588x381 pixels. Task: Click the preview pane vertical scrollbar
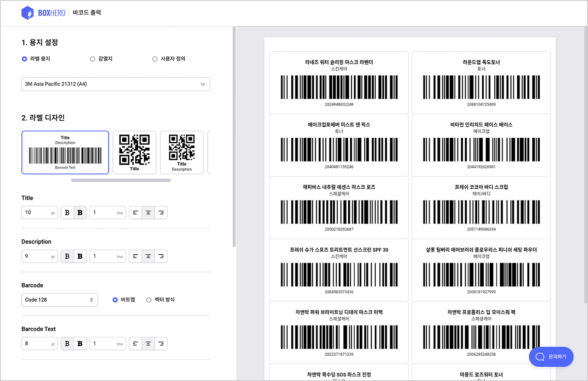585,164
